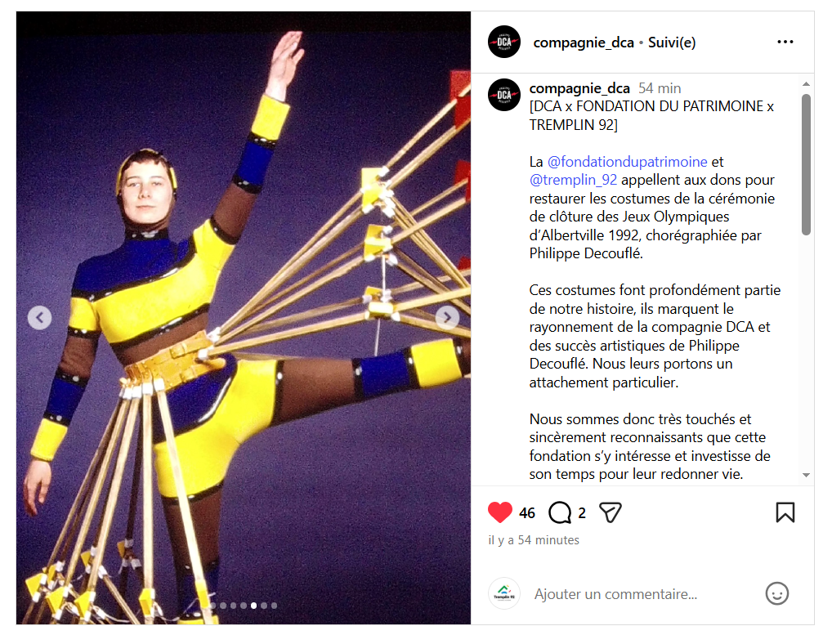Viewport: 832px width, 644px height.
Task: View the list of 46 likes
Action: point(527,513)
